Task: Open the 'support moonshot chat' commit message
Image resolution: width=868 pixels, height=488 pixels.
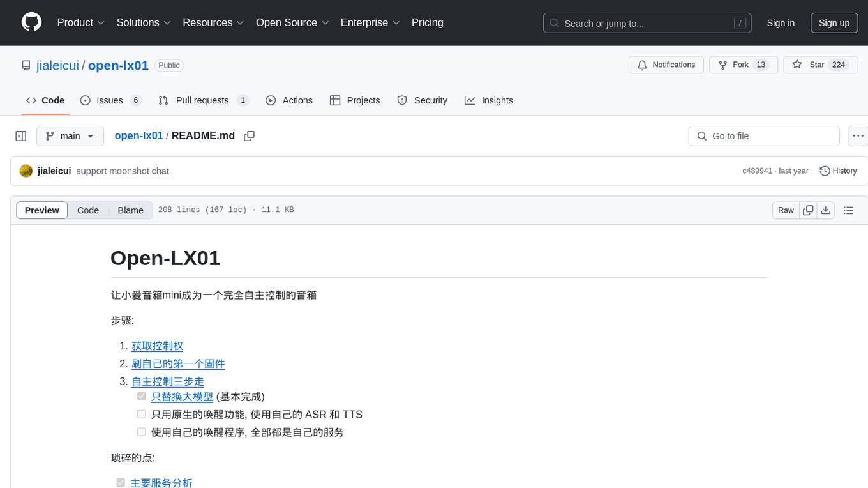Action: point(123,171)
